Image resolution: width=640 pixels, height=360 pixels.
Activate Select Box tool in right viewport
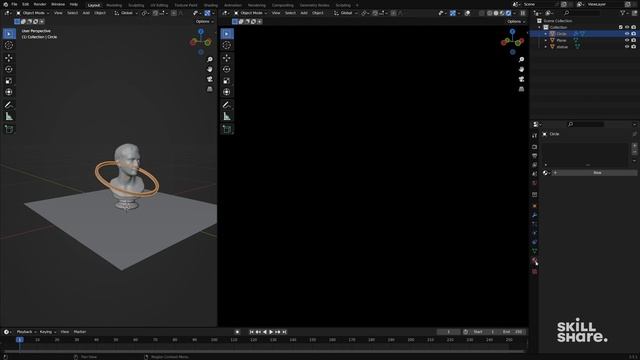(x=227, y=34)
